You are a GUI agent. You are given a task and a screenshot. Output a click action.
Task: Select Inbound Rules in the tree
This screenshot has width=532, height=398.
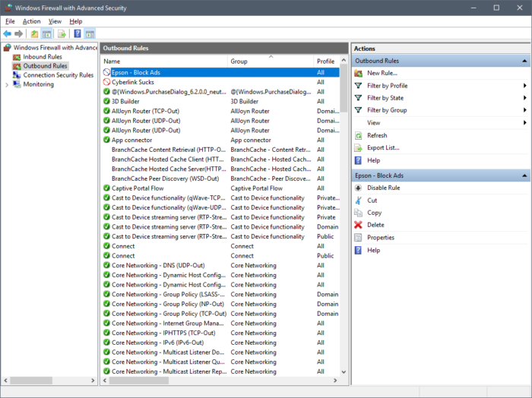[x=43, y=57]
